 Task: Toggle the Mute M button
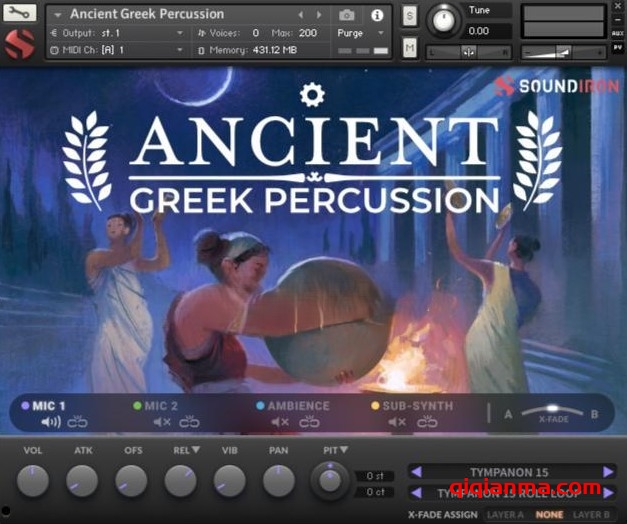(x=410, y=47)
